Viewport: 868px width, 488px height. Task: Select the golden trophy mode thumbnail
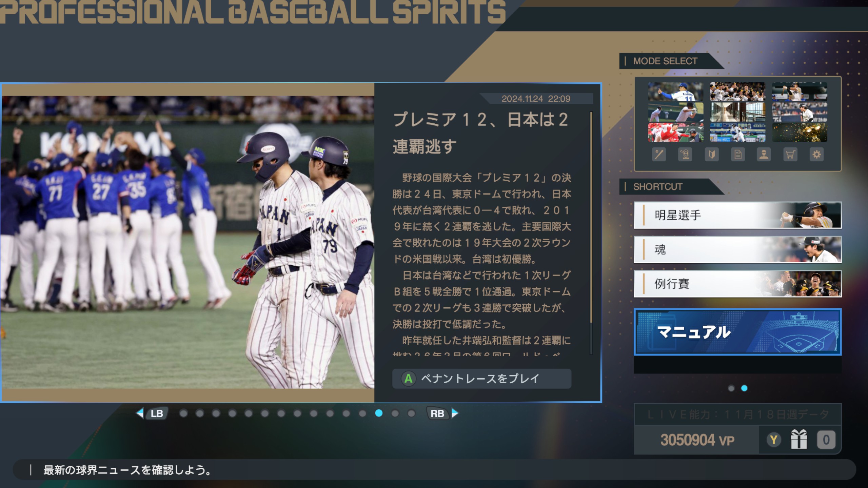pyautogui.click(x=800, y=132)
